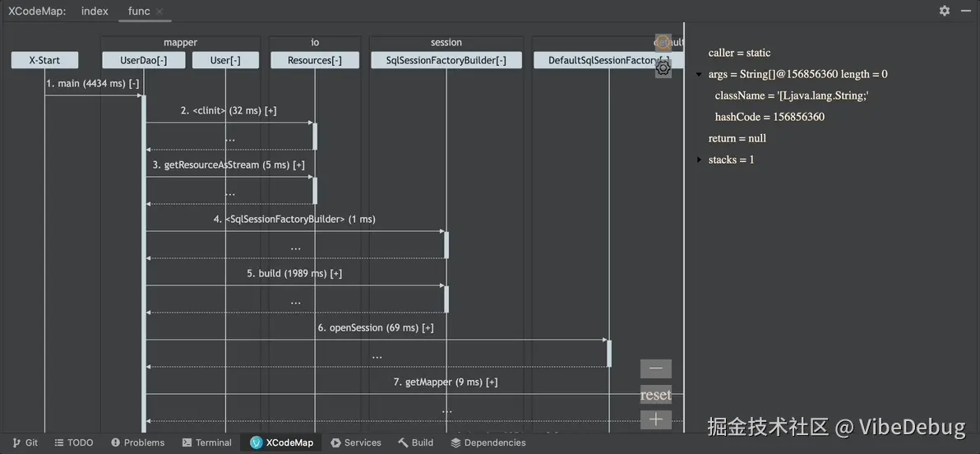
Task: Click ellipsis under getResourceAsStream call
Action: pyautogui.click(x=230, y=194)
